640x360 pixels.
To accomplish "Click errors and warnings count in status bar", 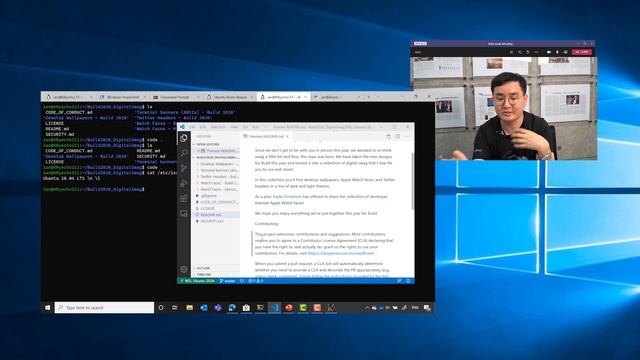I will click(x=256, y=281).
